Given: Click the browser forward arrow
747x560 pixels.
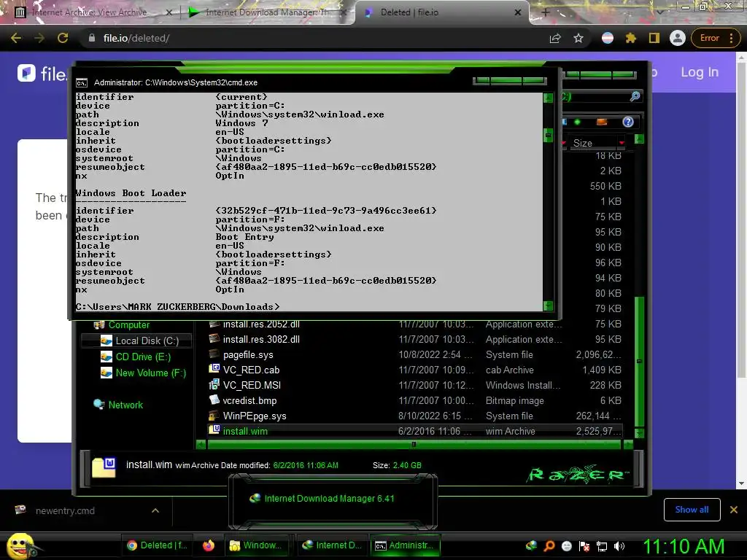Looking at the screenshot, I should click(39, 38).
